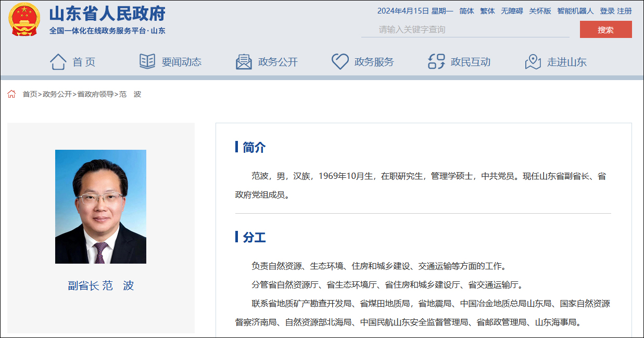Image resolution: width=644 pixels, height=338 pixels.
Task: Click the paragraph starting 联系省地质矿产勘查开发局
Action: pos(423,313)
